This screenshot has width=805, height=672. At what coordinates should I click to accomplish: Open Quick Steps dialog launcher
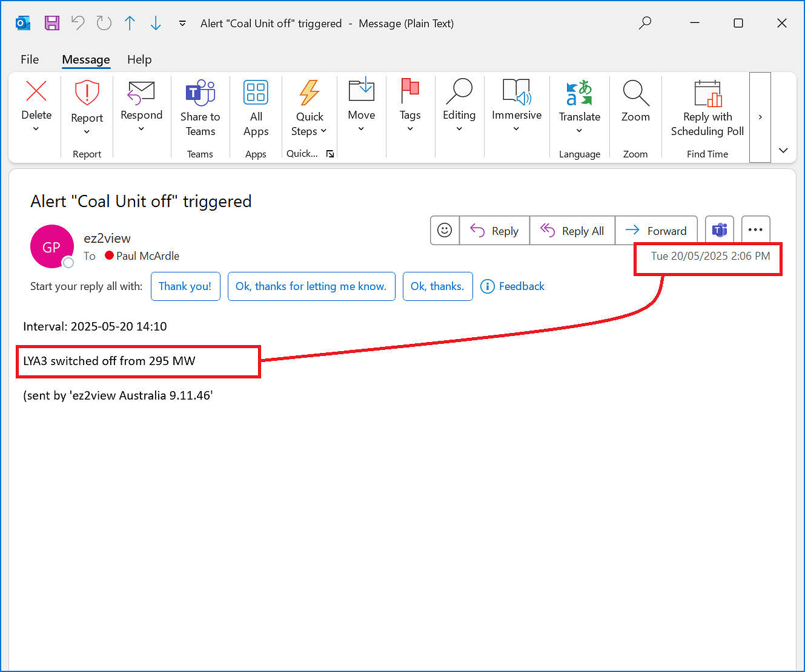click(x=330, y=154)
